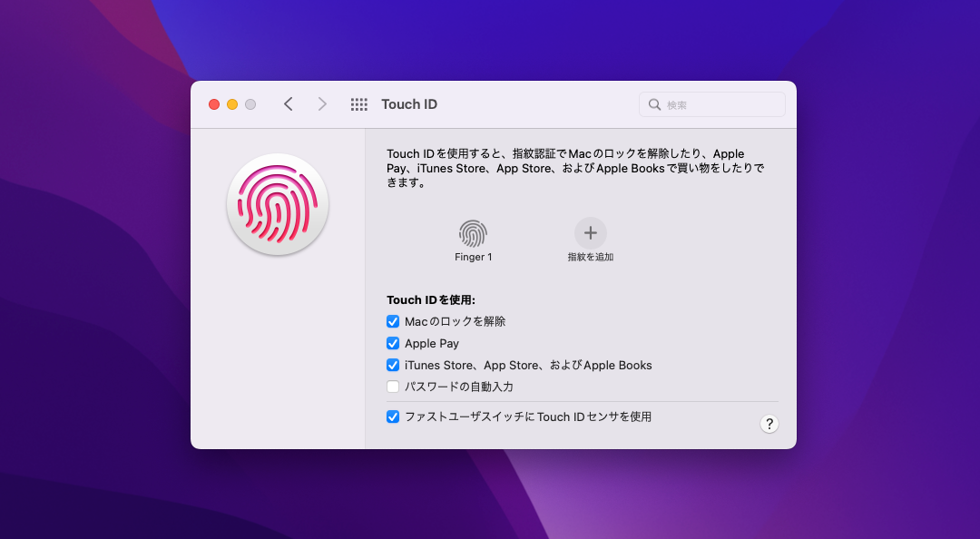Disable the Macのロックを解除 checkbox
Viewport: 980px width, 539px height.
coord(393,321)
